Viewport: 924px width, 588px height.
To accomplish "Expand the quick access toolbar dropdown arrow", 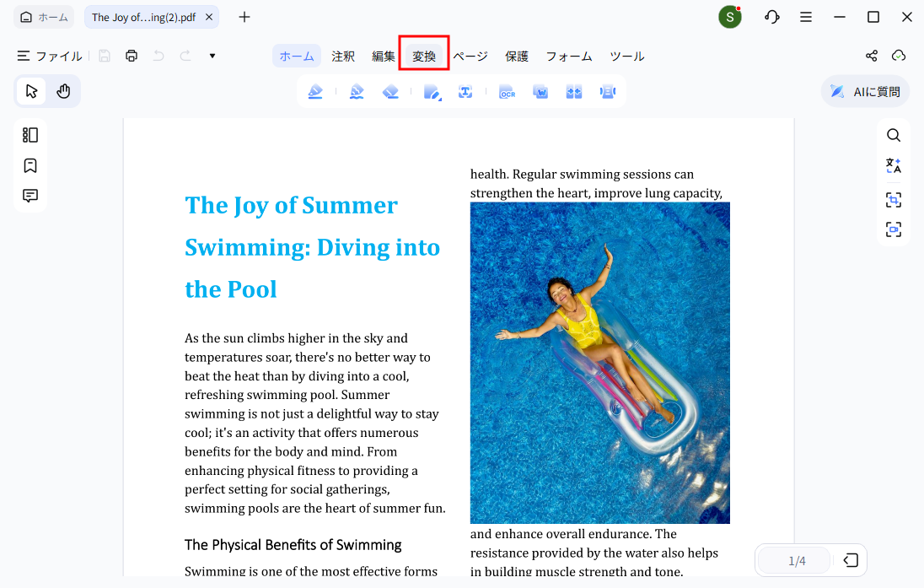I will click(x=212, y=56).
